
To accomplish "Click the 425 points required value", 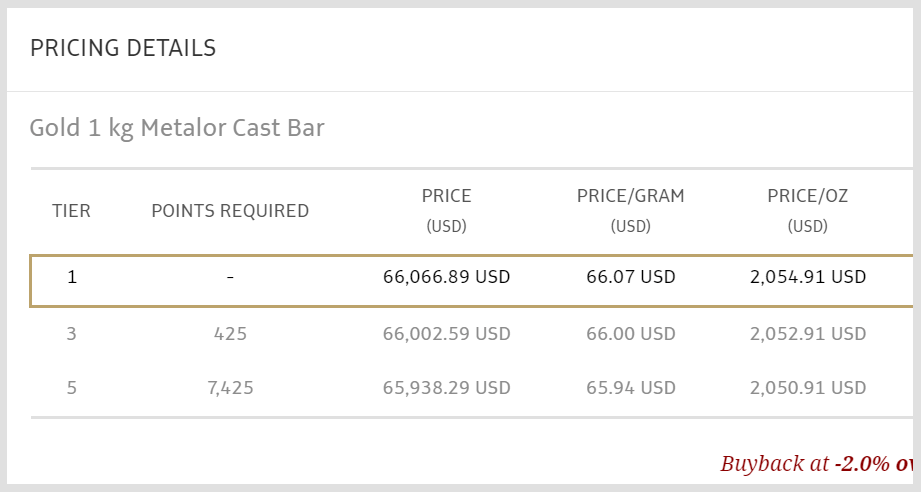I will point(230,334).
